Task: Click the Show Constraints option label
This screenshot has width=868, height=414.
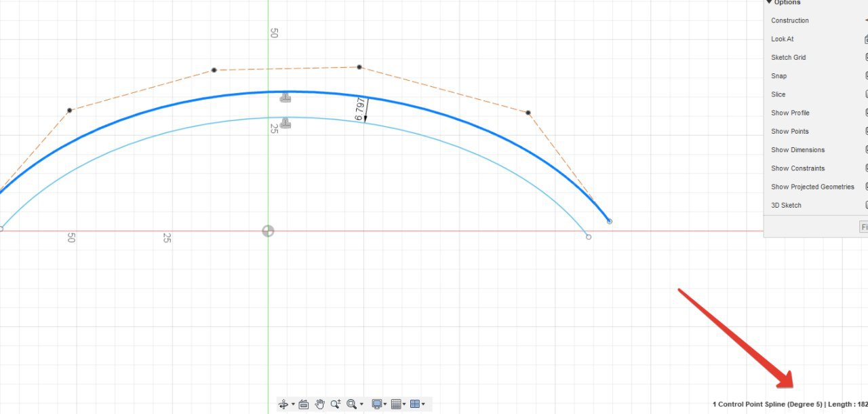Action: pos(798,168)
